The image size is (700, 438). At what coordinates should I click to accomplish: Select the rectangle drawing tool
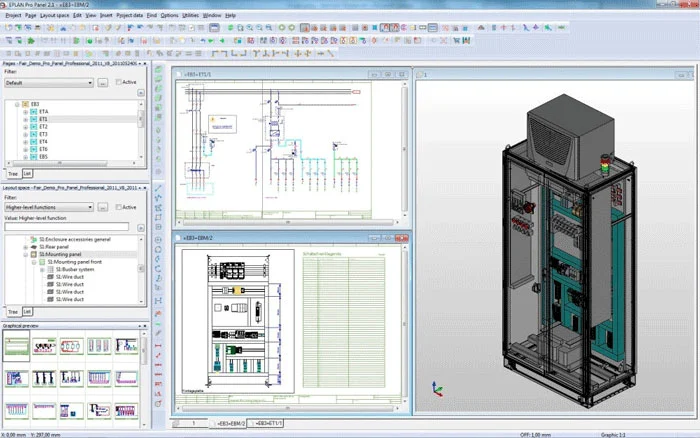158,217
